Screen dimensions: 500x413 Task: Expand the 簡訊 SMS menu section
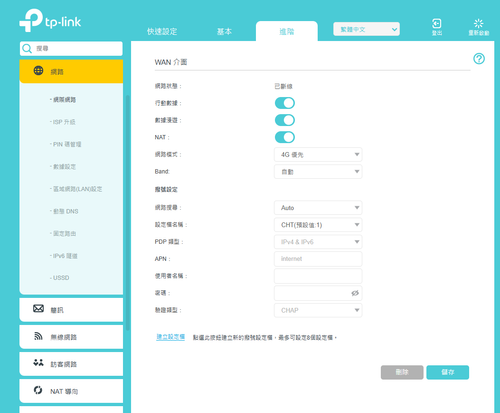click(71, 310)
